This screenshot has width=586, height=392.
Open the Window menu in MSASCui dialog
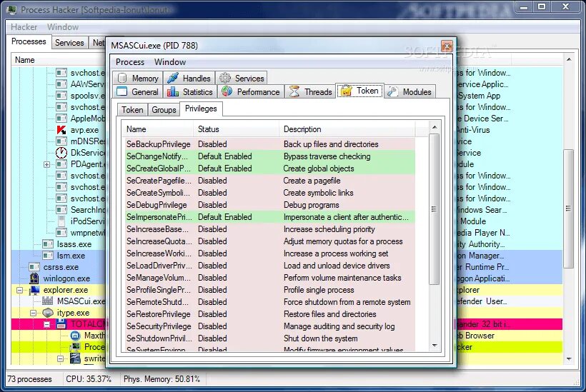[170, 62]
